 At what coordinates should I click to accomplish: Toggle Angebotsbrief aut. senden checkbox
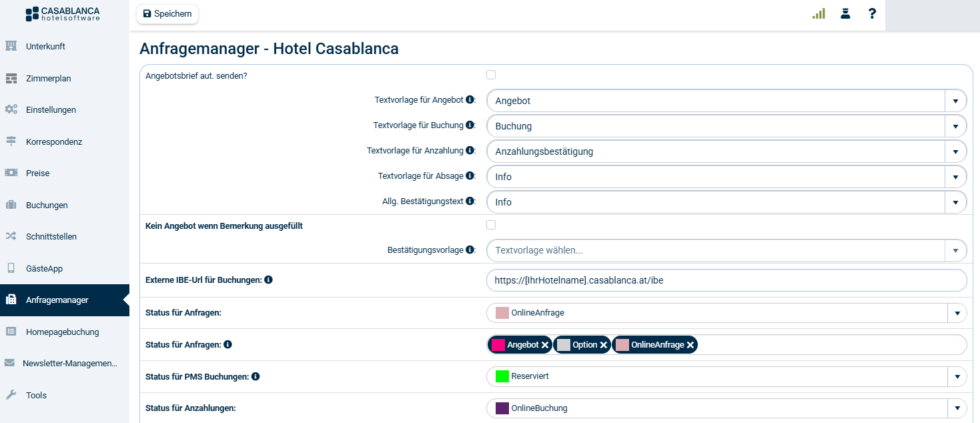pyautogui.click(x=491, y=75)
